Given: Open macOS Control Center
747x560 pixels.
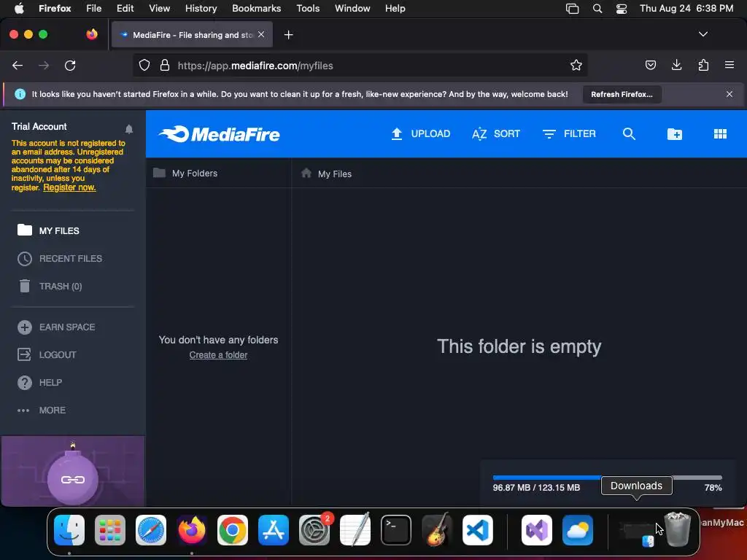Looking at the screenshot, I should [622, 9].
